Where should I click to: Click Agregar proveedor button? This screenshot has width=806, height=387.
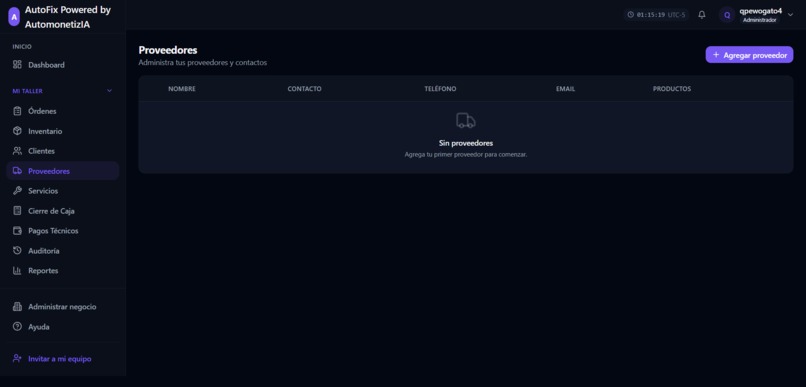[749, 54]
